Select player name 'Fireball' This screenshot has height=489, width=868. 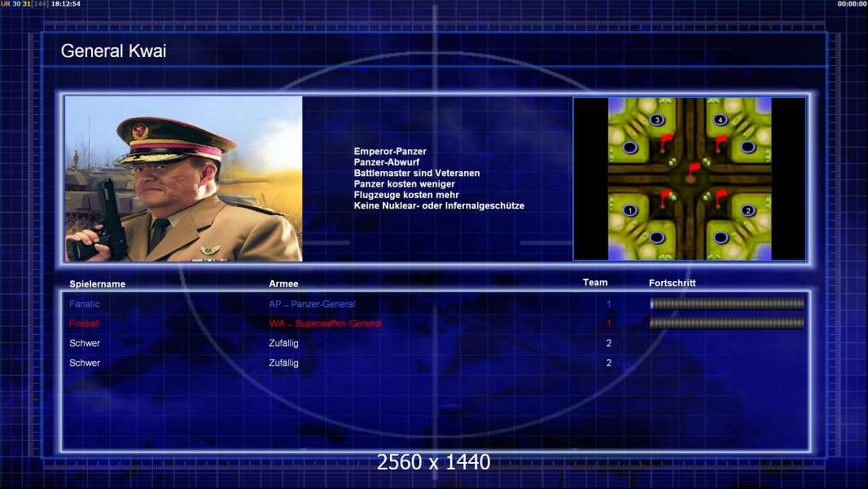coord(84,324)
